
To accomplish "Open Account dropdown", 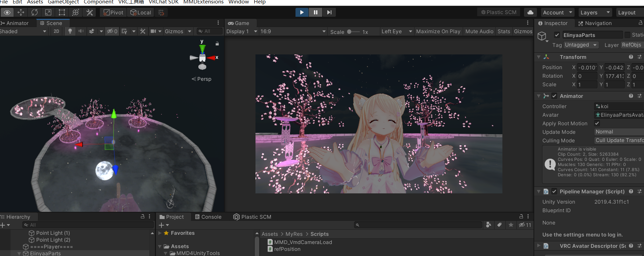I will [x=557, y=12].
